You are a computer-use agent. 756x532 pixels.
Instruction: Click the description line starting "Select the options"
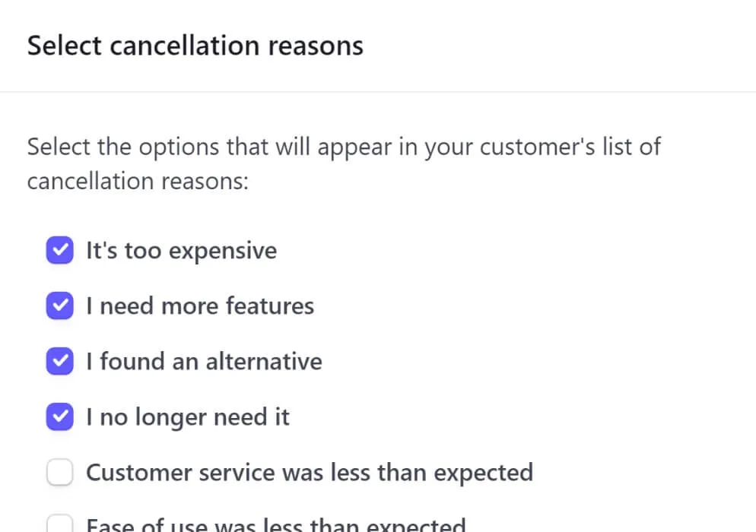point(344,146)
